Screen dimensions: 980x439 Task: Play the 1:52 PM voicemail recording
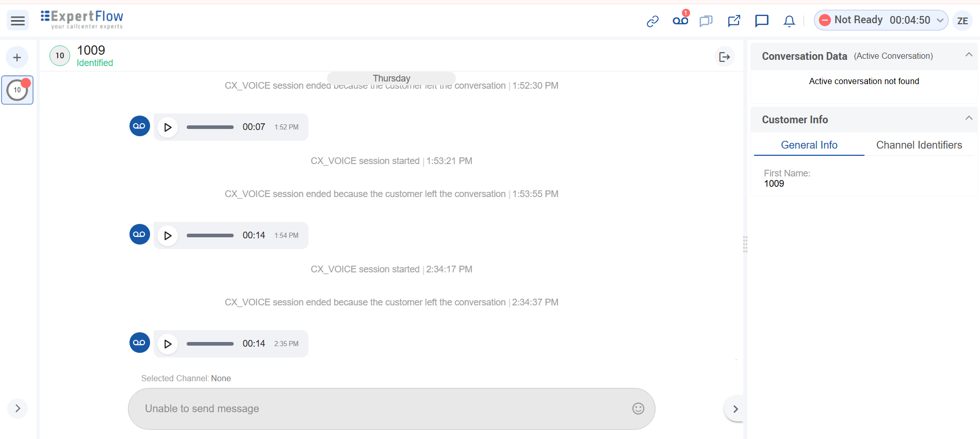point(168,127)
